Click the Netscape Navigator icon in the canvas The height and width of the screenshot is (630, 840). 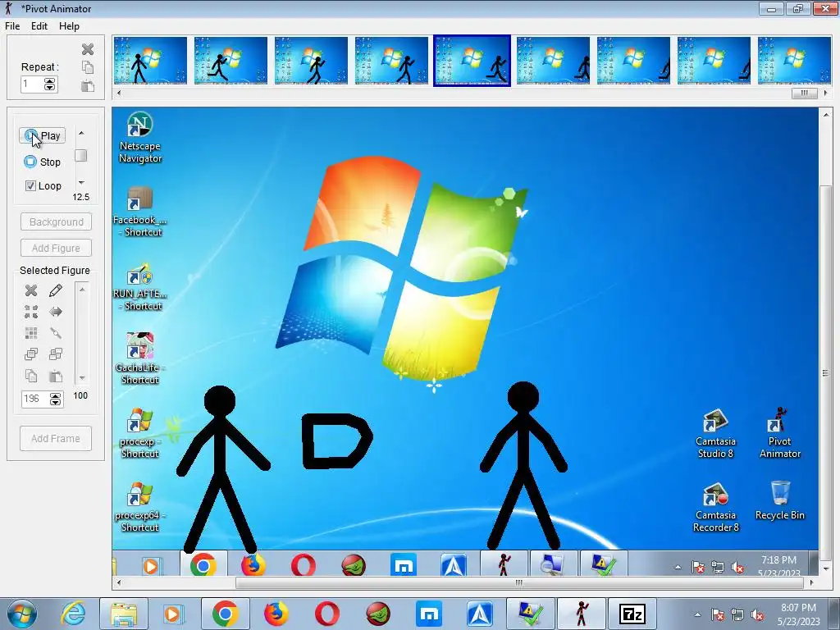[139, 137]
